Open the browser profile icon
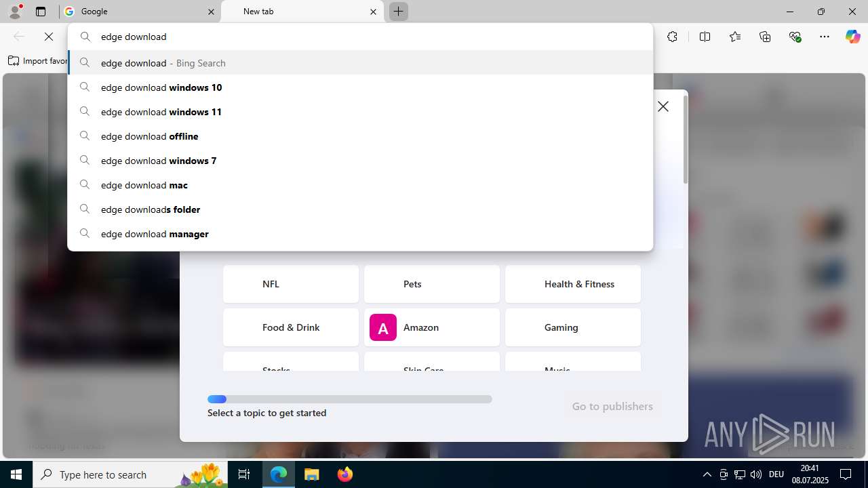The image size is (868, 488). coord(15,12)
